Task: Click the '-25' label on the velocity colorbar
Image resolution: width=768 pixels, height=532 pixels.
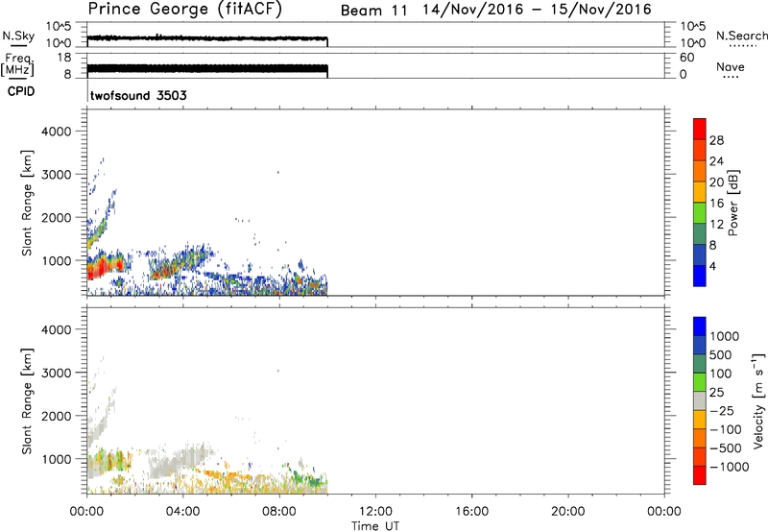Action: pos(722,411)
